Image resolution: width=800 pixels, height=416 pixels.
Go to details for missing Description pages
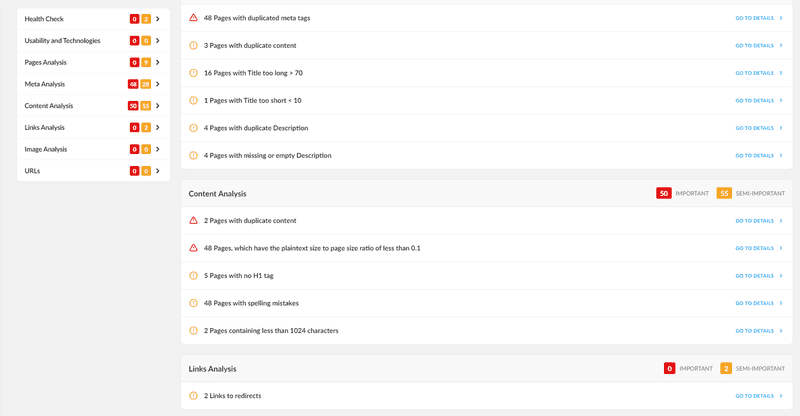click(x=759, y=156)
